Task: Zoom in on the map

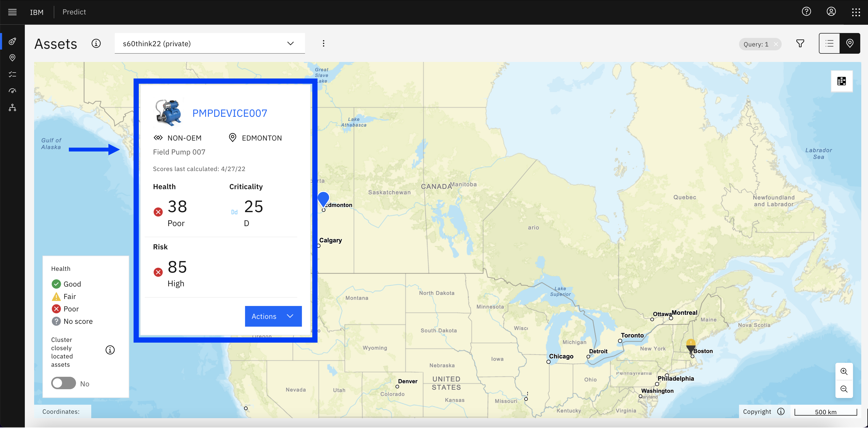Action: pyautogui.click(x=844, y=371)
